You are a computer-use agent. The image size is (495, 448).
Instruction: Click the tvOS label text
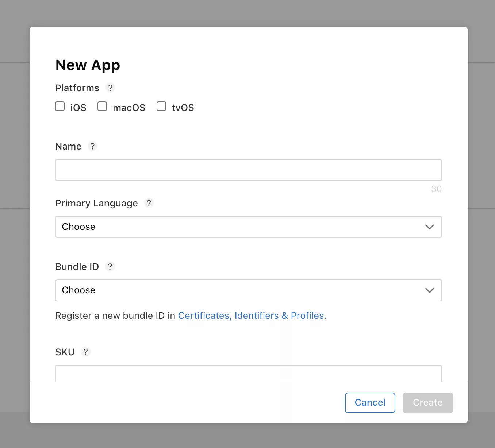pos(183,108)
